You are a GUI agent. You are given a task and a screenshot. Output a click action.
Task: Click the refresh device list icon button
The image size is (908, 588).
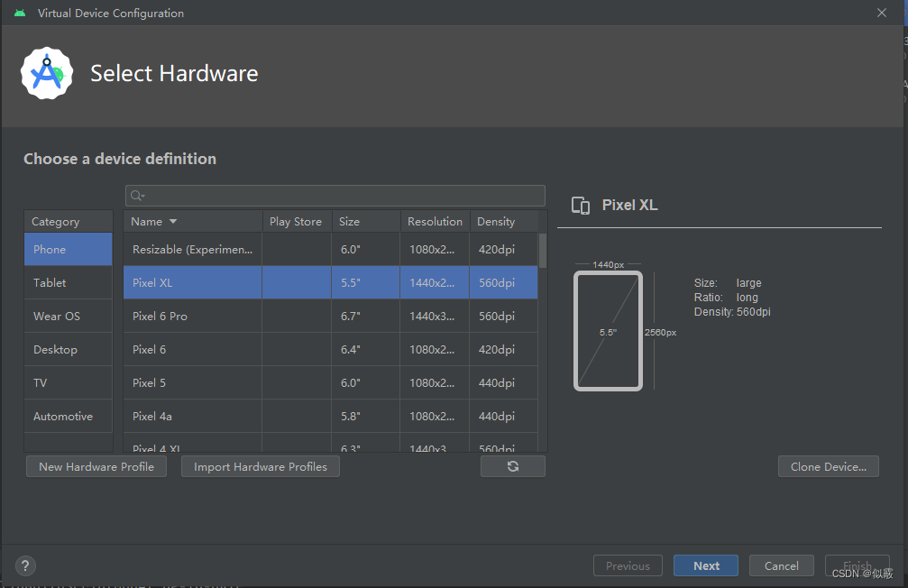pos(512,466)
